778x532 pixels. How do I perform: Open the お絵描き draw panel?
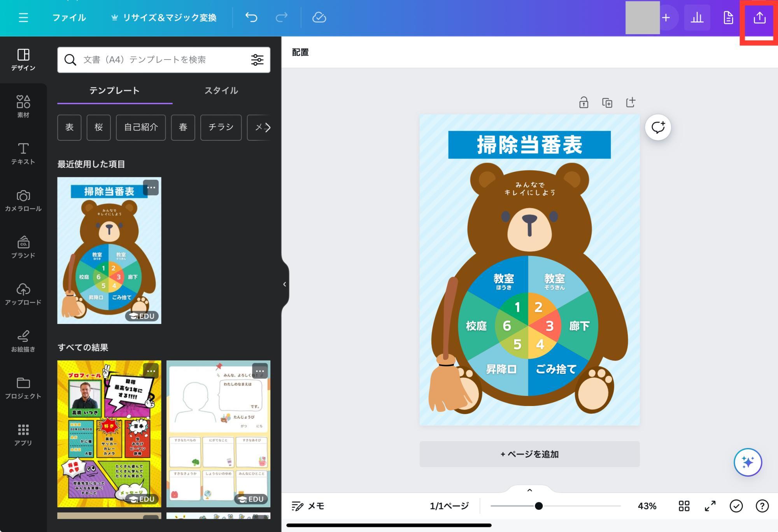23,341
